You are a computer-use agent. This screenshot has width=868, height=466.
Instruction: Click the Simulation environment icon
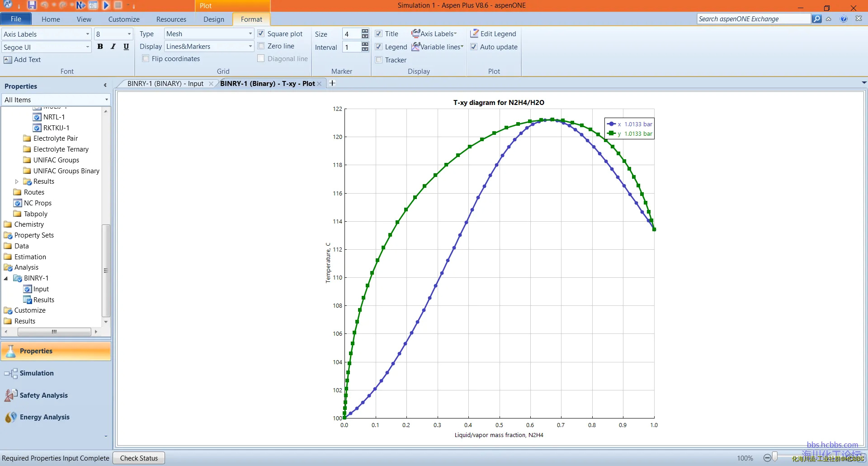click(x=11, y=373)
